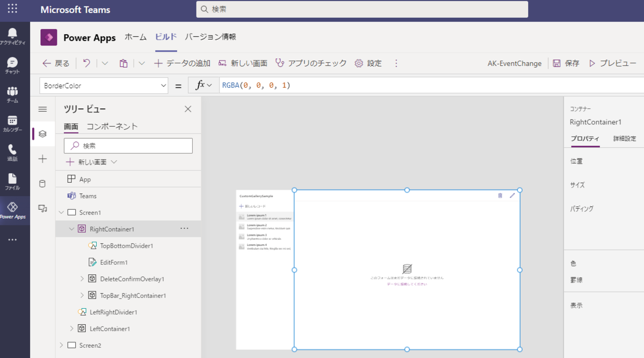Click the Paste icon in the toolbar
This screenshot has height=358, width=644.
coord(123,63)
